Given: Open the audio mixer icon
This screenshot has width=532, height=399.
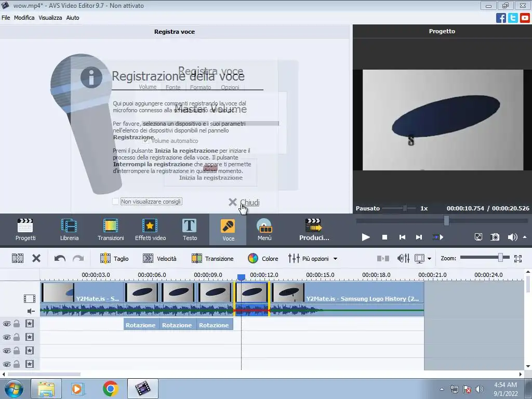Looking at the screenshot, I should [x=403, y=259].
